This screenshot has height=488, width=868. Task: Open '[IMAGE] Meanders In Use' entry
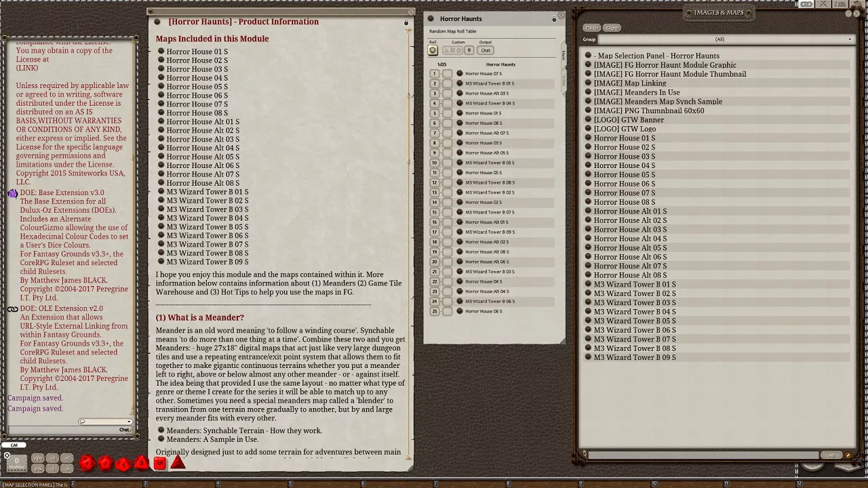coord(637,92)
